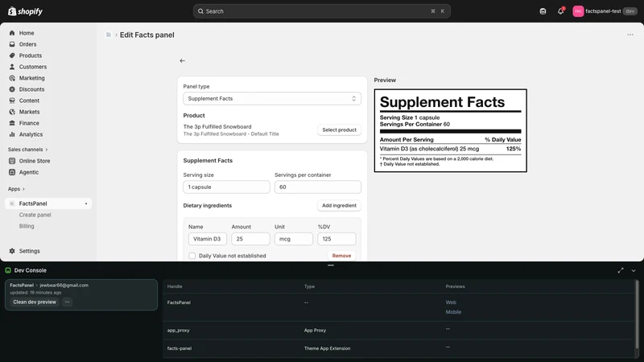The height and width of the screenshot is (362, 644).
Task: Open Analytics in the sidebar
Action: 31,134
